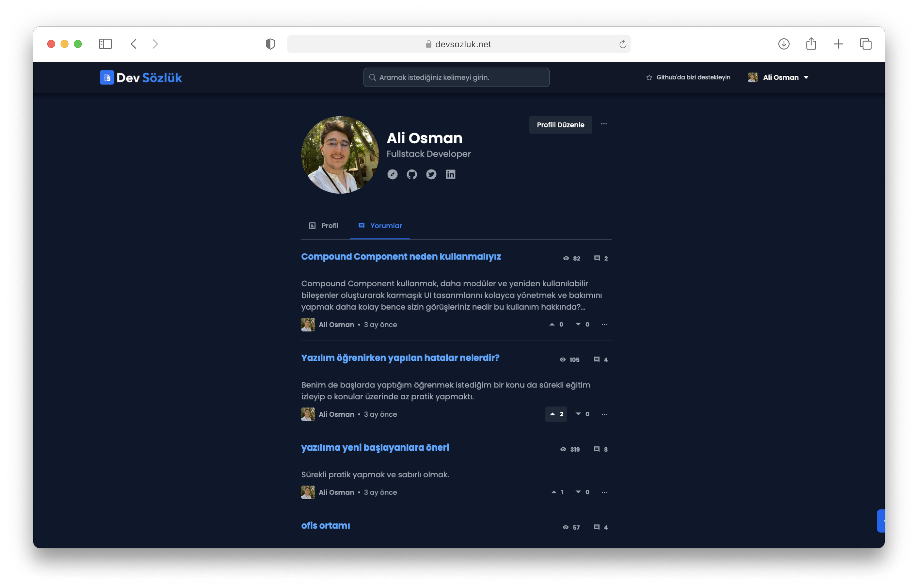918x588 pixels.
Task: Click the avatar under Sürekli pratik yapmak comment
Action: [308, 492]
